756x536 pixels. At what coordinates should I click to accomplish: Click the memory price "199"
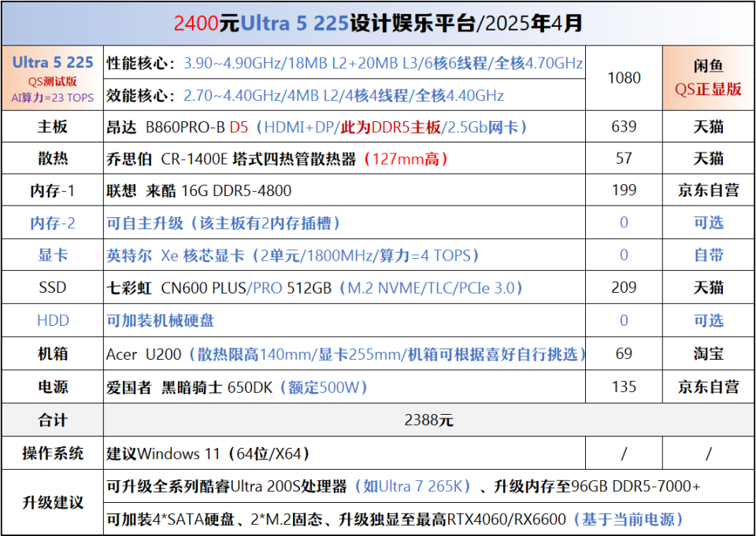click(624, 190)
